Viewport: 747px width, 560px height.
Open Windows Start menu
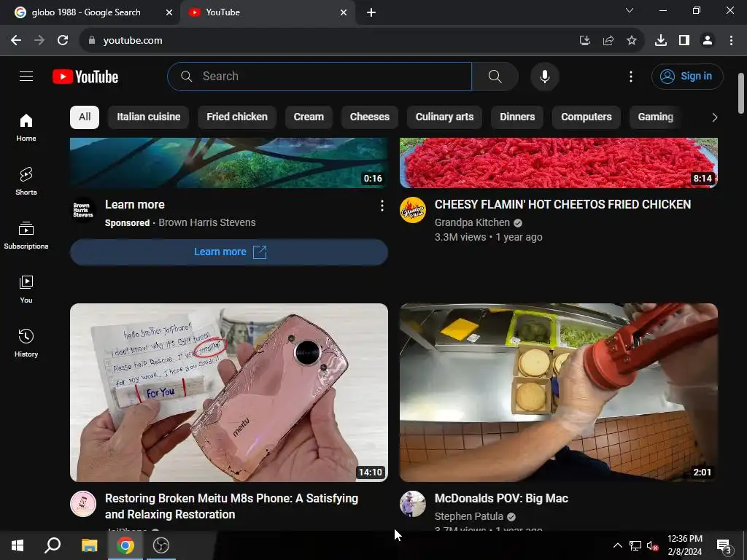tap(18, 545)
